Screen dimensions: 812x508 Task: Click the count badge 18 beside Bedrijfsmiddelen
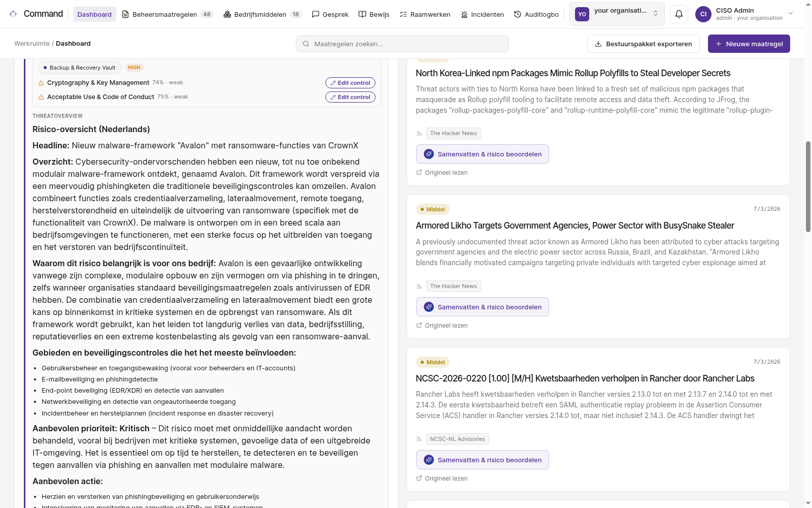click(295, 14)
